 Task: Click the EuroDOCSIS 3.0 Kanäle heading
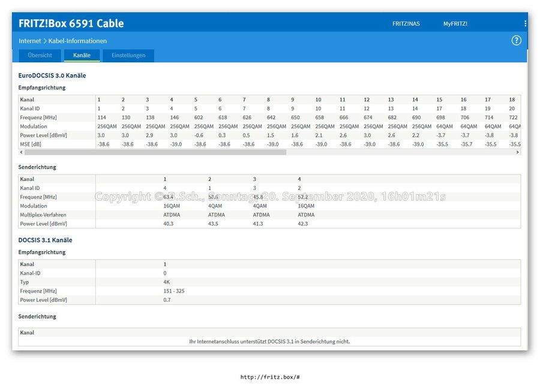tap(52, 76)
